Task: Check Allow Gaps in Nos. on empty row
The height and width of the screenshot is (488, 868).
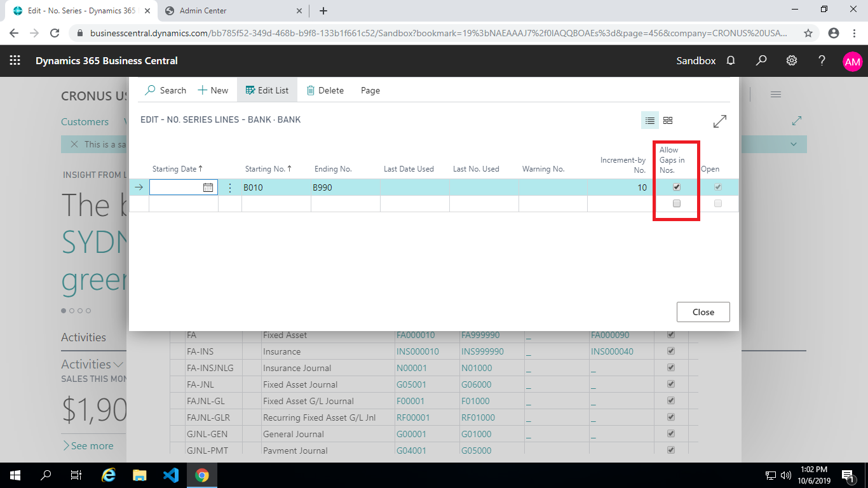Action: 677,203
